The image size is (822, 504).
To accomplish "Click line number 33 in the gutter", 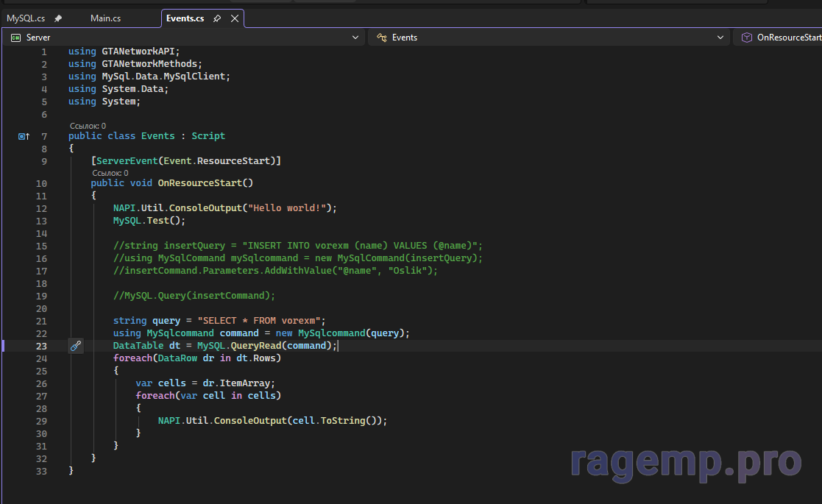I will (x=41, y=472).
